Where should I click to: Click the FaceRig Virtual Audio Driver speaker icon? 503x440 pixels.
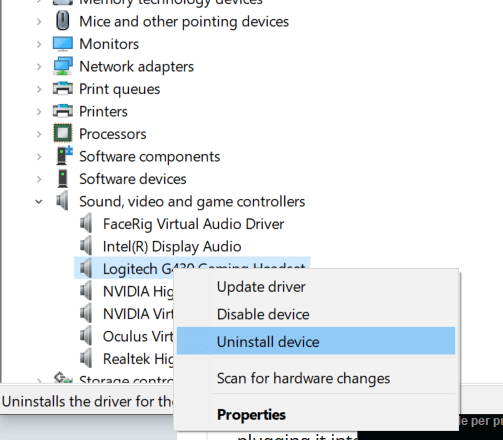pos(86,223)
